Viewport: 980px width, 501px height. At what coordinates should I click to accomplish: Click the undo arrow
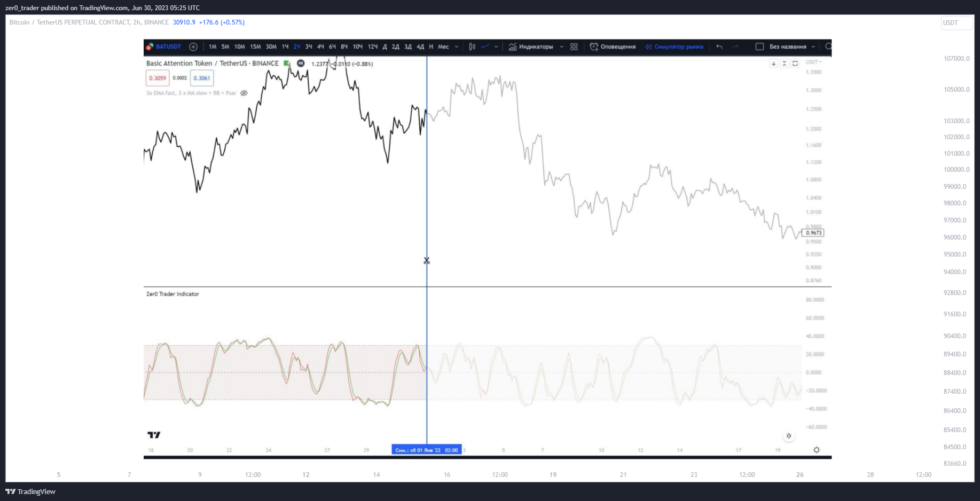[x=719, y=47]
